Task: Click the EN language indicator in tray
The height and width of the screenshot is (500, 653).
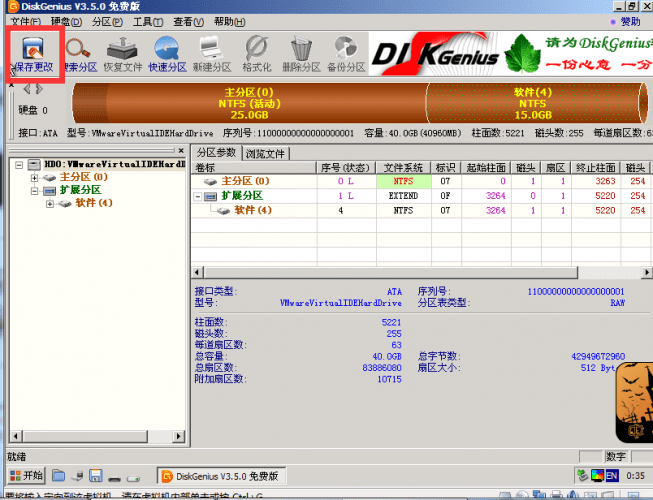Action: click(x=612, y=475)
